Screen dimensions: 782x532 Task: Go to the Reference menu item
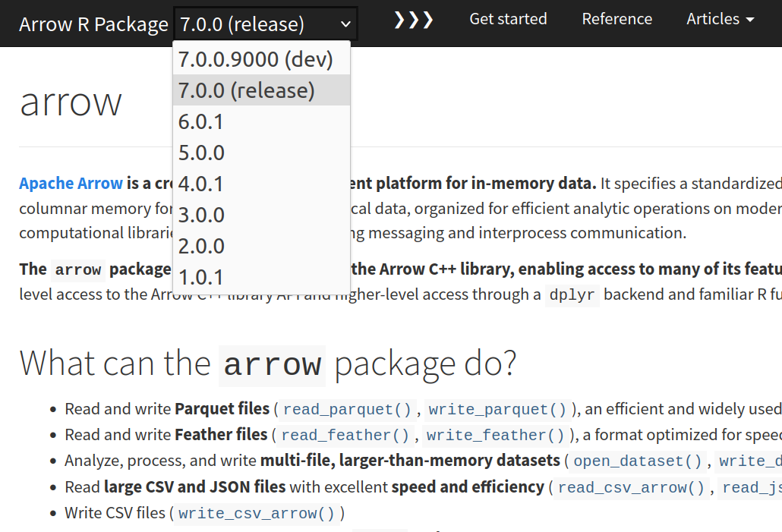click(x=616, y=19)
